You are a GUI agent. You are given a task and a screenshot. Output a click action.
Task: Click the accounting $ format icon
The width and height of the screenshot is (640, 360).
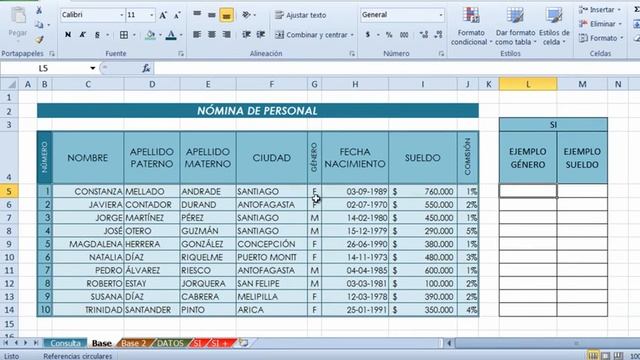click(368, 35)
